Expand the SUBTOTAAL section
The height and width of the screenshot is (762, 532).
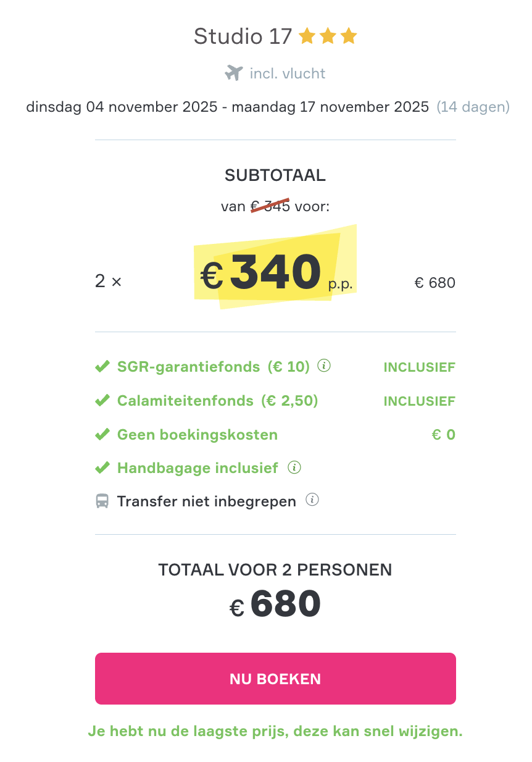275,175
